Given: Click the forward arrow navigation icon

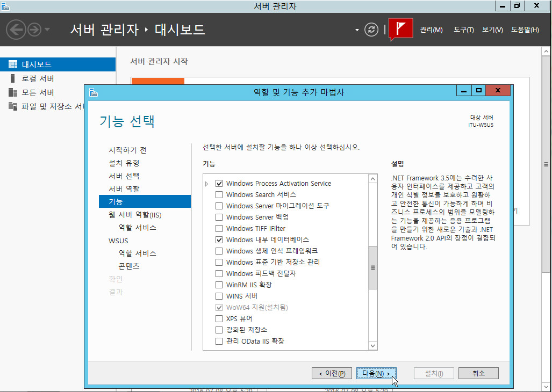Looking at the screenshot, I should [x=34, y=30].
